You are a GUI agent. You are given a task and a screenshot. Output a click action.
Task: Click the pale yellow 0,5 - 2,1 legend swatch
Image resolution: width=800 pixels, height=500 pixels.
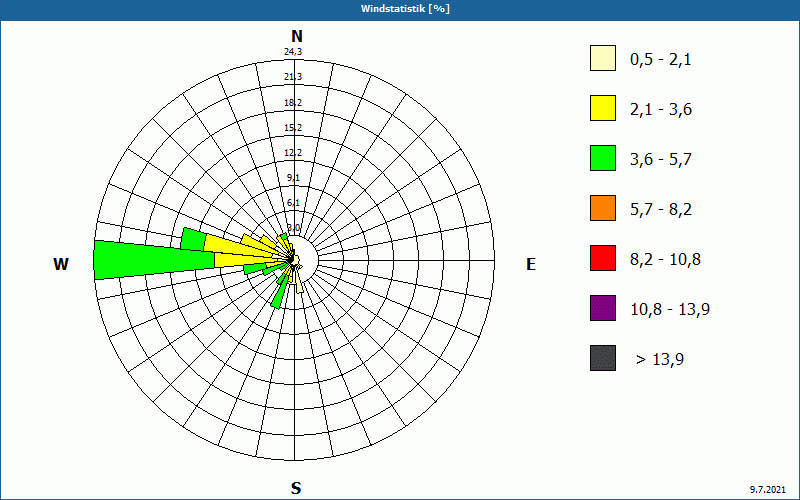click(x=603, y=58)
